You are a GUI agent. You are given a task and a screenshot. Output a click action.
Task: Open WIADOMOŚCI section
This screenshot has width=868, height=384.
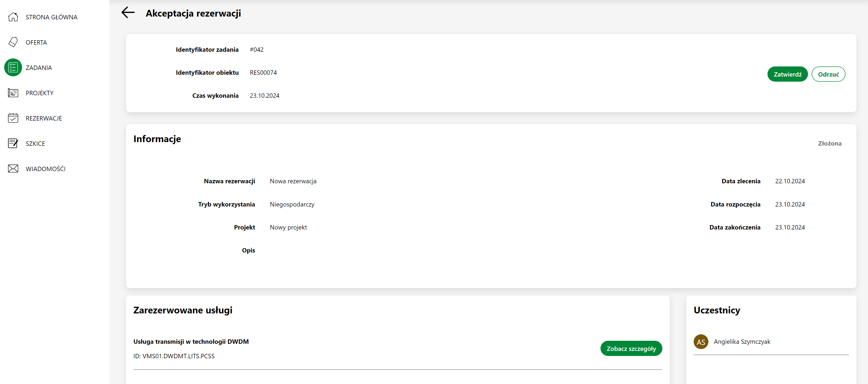click(46, 169)
